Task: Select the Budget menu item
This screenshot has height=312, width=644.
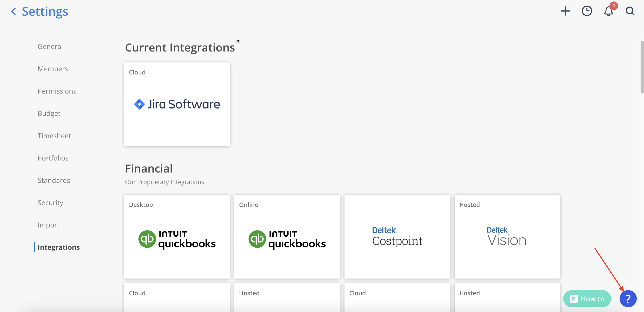Action: (x=49, y=114)
